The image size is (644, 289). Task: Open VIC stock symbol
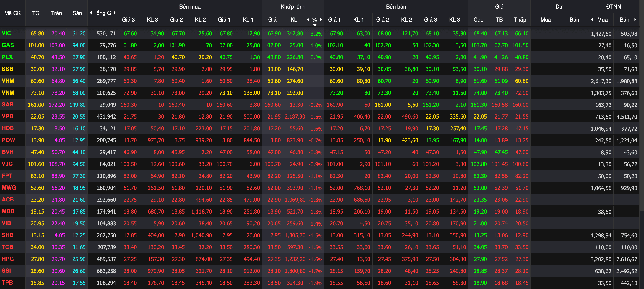(6, 33)
